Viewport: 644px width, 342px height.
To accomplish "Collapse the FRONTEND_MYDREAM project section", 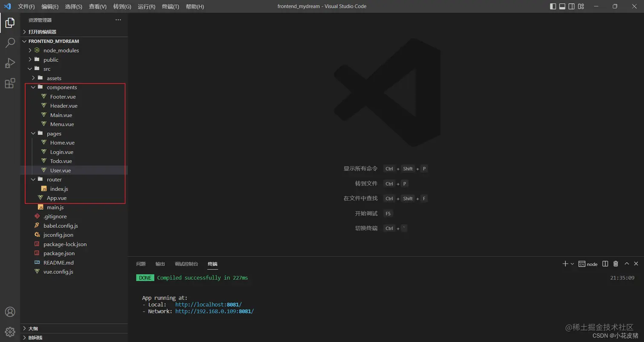I will pyautogui.click(x=74, y=41).
